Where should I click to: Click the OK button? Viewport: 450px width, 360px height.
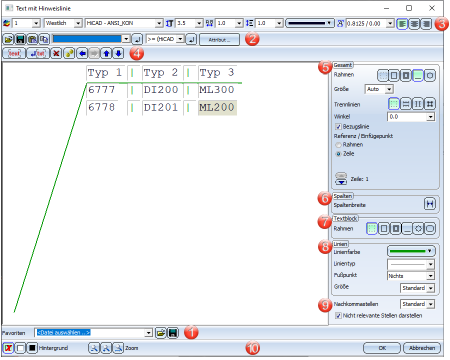pyautogui.click(x=382, y=348)
